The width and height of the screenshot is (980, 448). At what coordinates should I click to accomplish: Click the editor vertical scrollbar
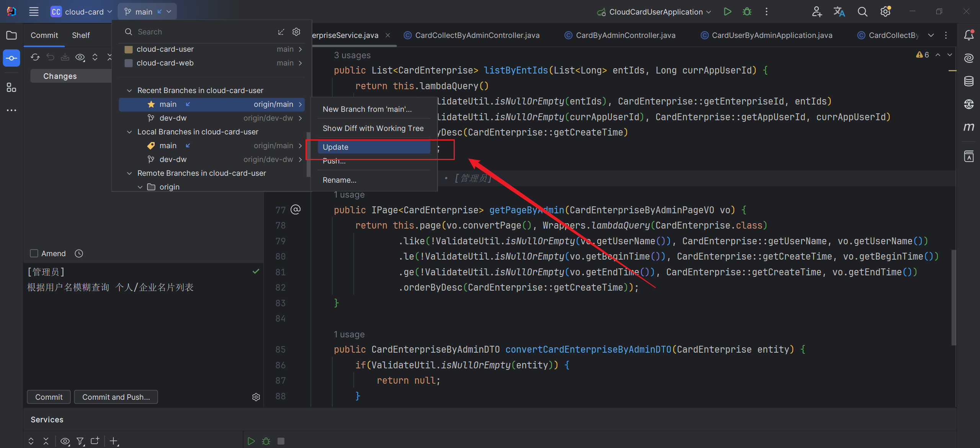pyautogui.click(x=954, y=297)
